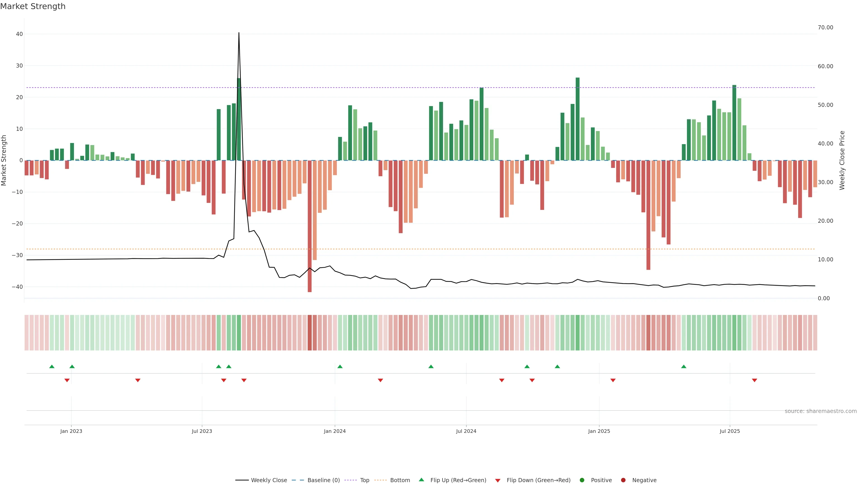This screenshot has width=868, height=488.
Task: Click the last green flip-up marker in 2025
Action: tap(684, 366)
